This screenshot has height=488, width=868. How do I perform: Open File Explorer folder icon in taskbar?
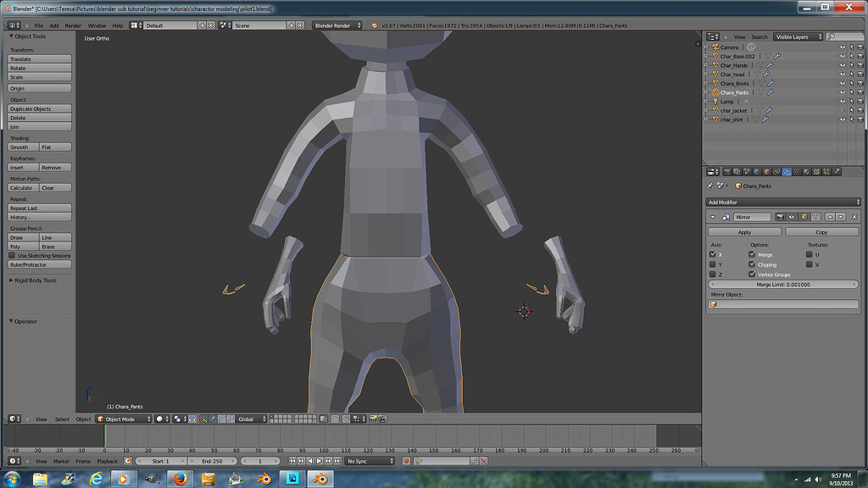[40, 479]
